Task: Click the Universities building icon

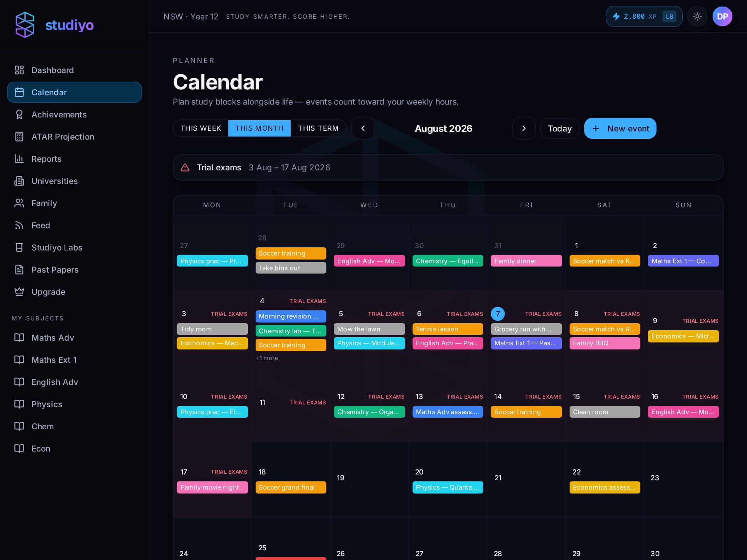Action: [19, 181]
